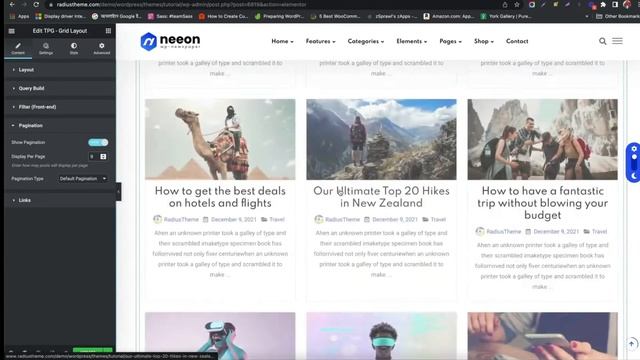
Task: Expand the Links section
Action: [x=60, y=200]
